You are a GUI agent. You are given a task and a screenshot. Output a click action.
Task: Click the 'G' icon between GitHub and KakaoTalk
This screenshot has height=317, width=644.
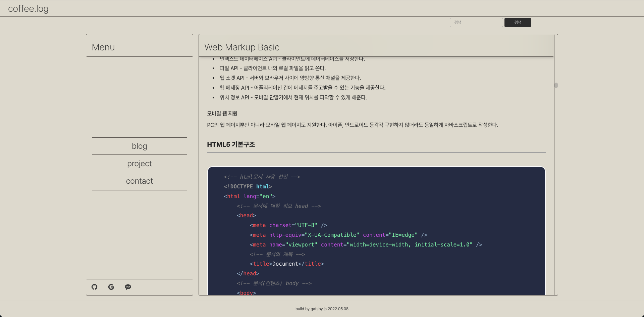pyautogui.click(x=111, y=287)
